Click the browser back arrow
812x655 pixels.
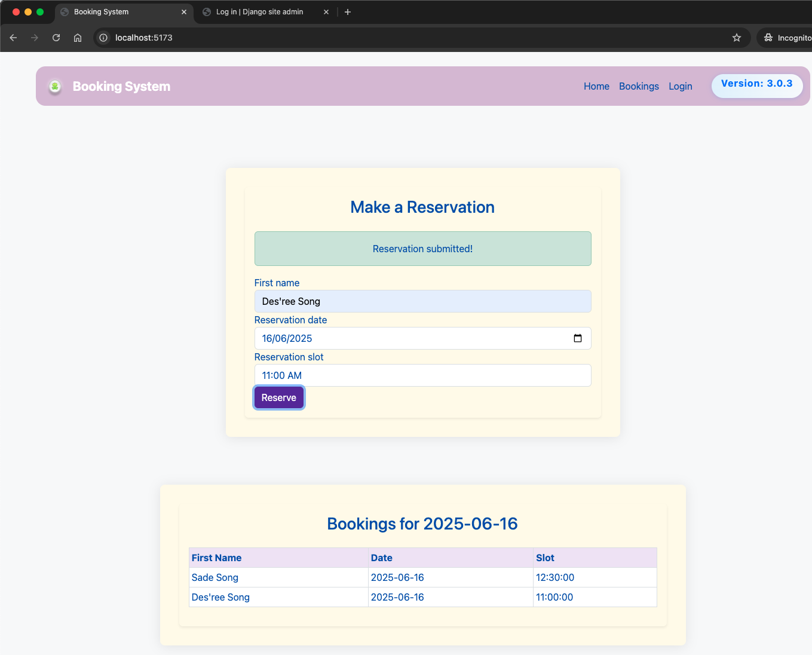point(13,38)
